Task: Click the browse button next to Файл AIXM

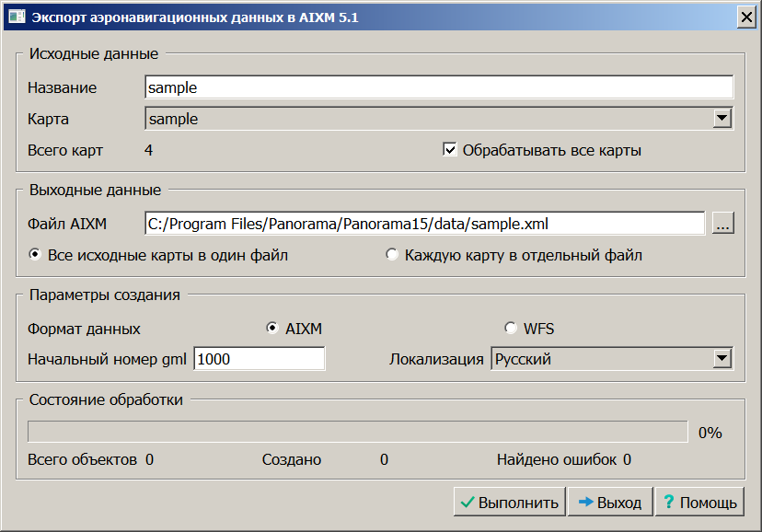Action: (722, 223)
